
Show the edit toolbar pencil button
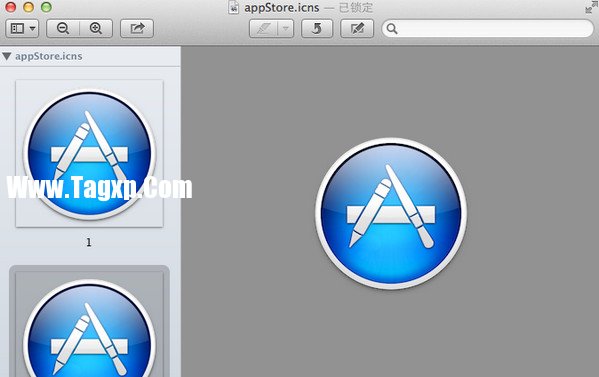(x=357, y=29)
